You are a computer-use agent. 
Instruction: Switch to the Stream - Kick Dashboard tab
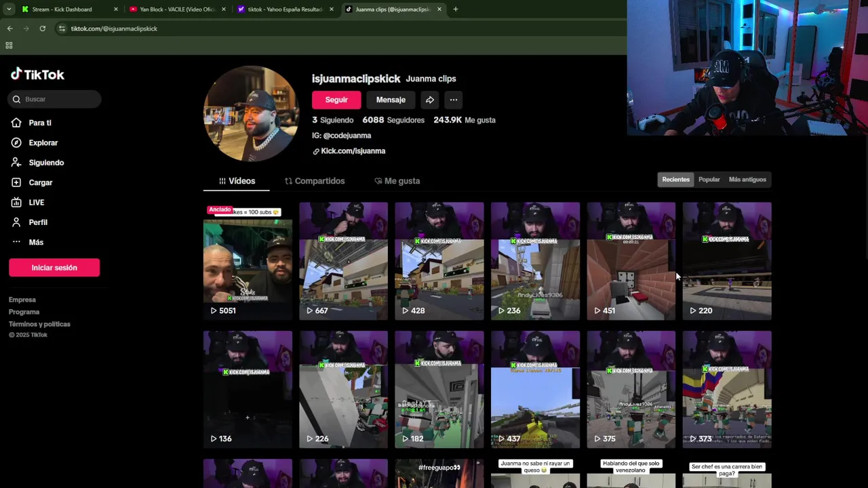coord(69,9)
